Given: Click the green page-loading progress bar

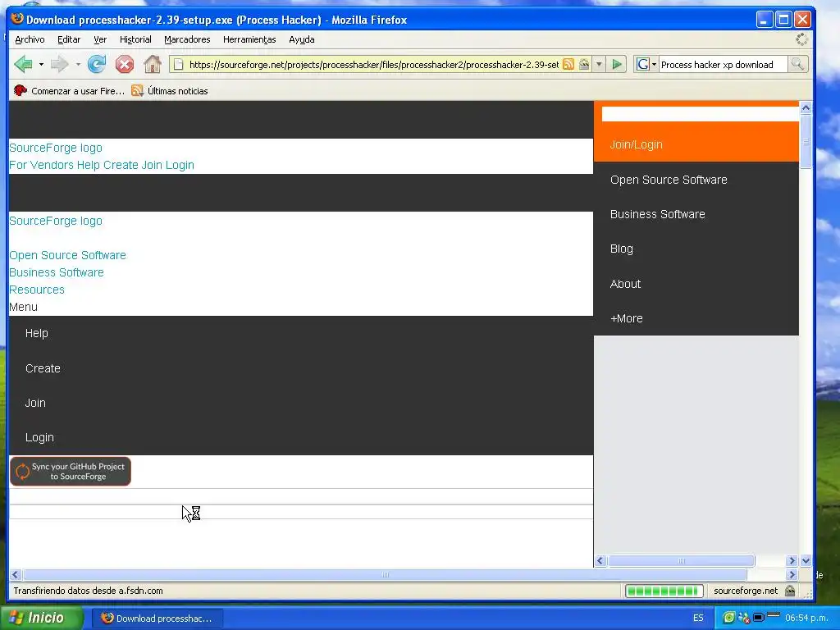Looking at the screenshot, I should pos(664,591).
